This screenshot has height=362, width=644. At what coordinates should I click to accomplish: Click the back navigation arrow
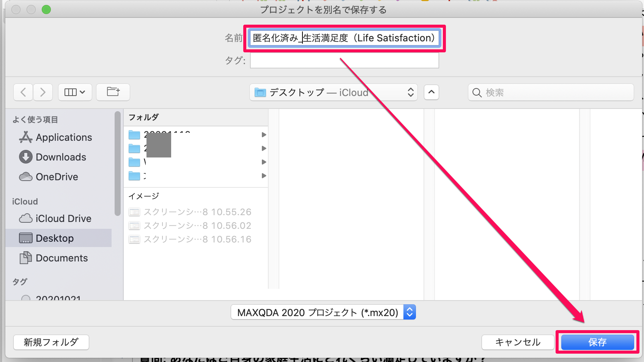coord(23,92)
